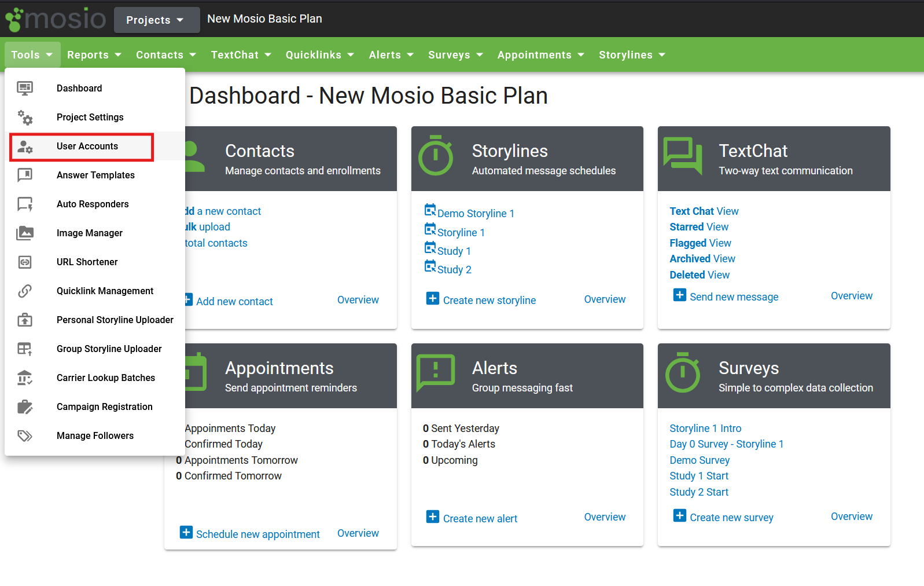Click the Personal Storyline Uploader upload icon

(25, 320)
